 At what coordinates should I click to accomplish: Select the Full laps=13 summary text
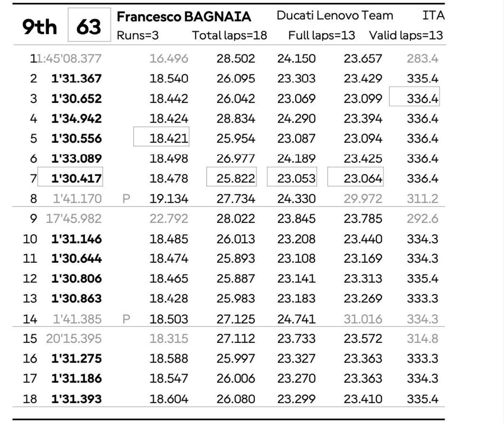coord(321,35)
